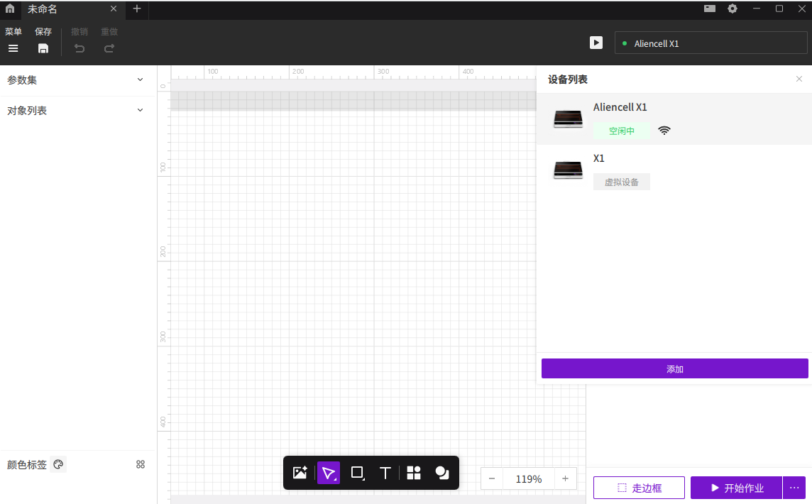This screenshot has height=504, width=812.
Task: Open more options beside 开始作业
Action: [794, 488]
